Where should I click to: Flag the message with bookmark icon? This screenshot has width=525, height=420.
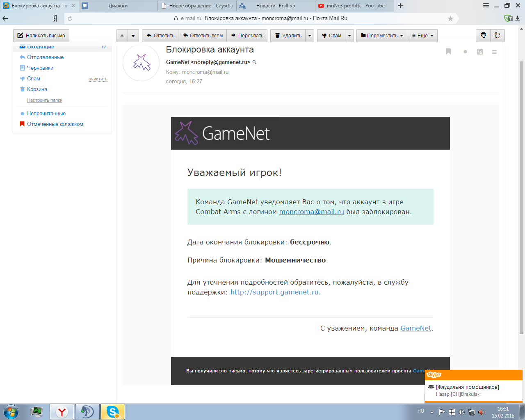pos(448,52)
